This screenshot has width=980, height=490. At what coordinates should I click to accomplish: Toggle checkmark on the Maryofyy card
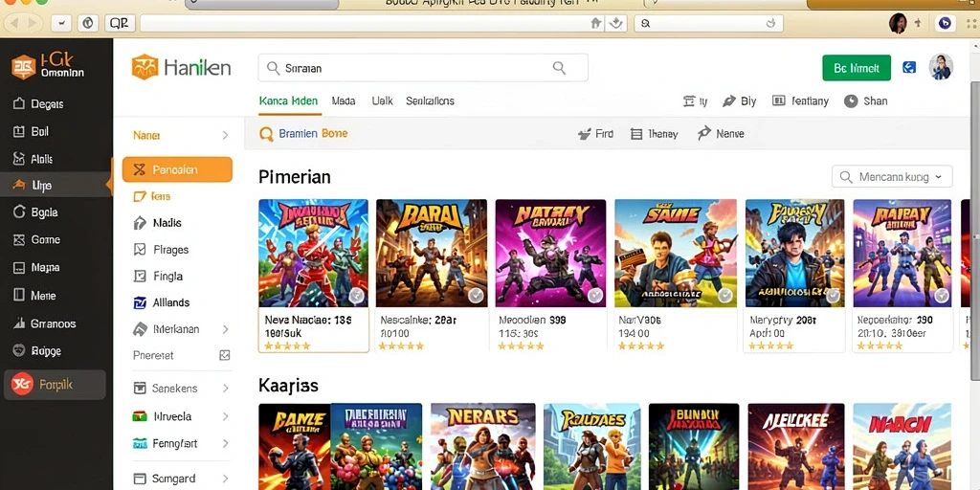click(x=834, y=296)
